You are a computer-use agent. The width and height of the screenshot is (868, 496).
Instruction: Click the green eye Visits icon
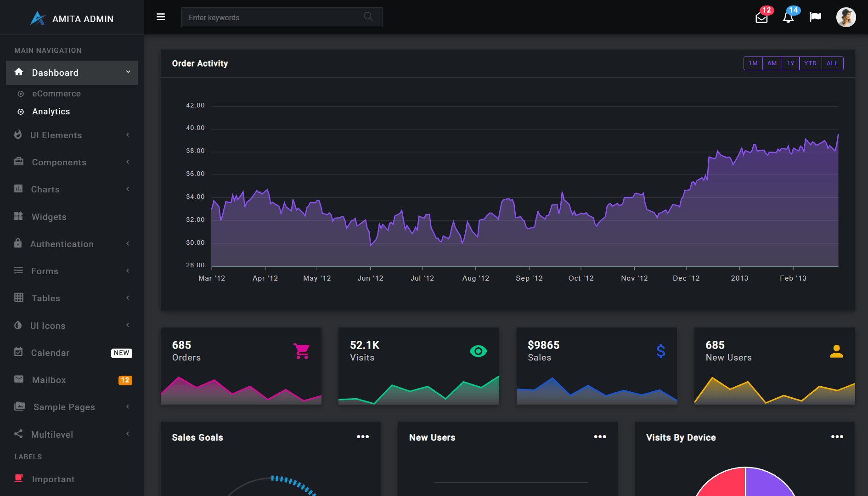point(478,351)
